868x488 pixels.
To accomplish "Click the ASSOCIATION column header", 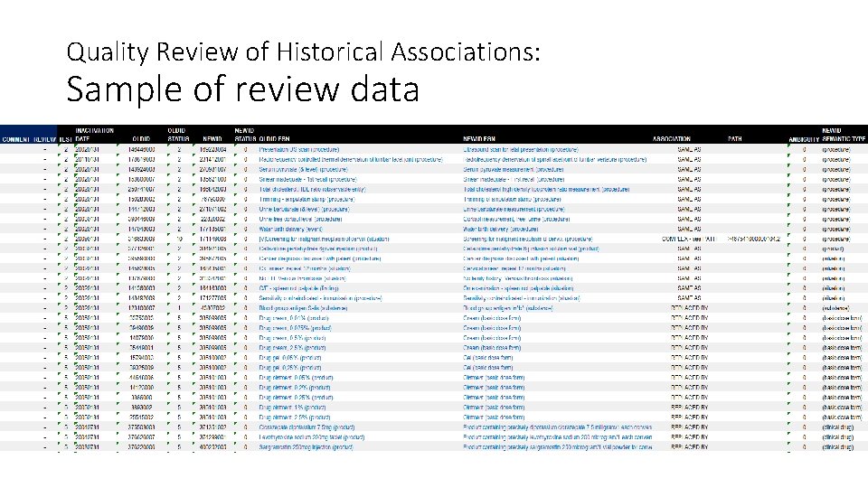I will [672, 139].
